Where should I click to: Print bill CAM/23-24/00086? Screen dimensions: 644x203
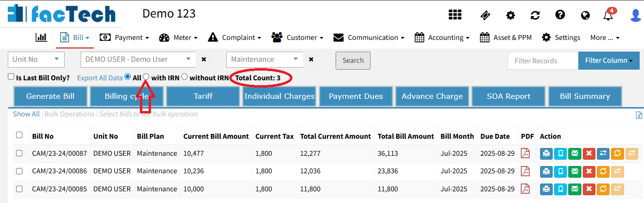coord(546,171)
